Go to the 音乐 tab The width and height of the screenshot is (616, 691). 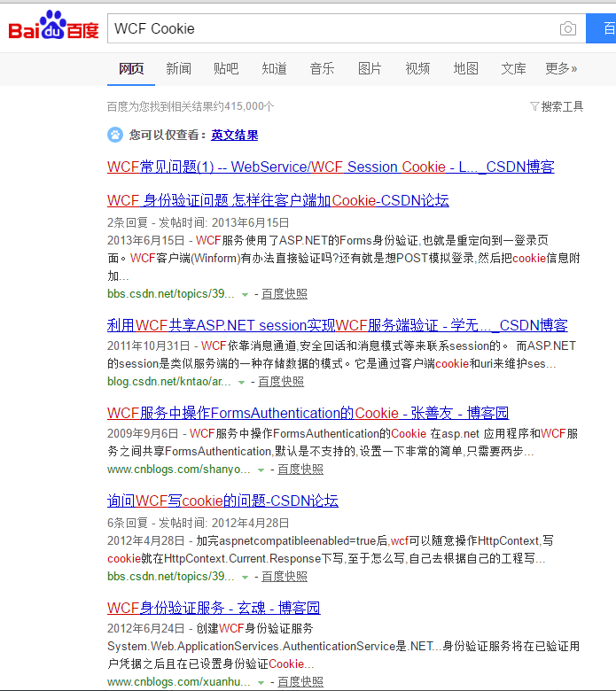(x=322, y=69)
